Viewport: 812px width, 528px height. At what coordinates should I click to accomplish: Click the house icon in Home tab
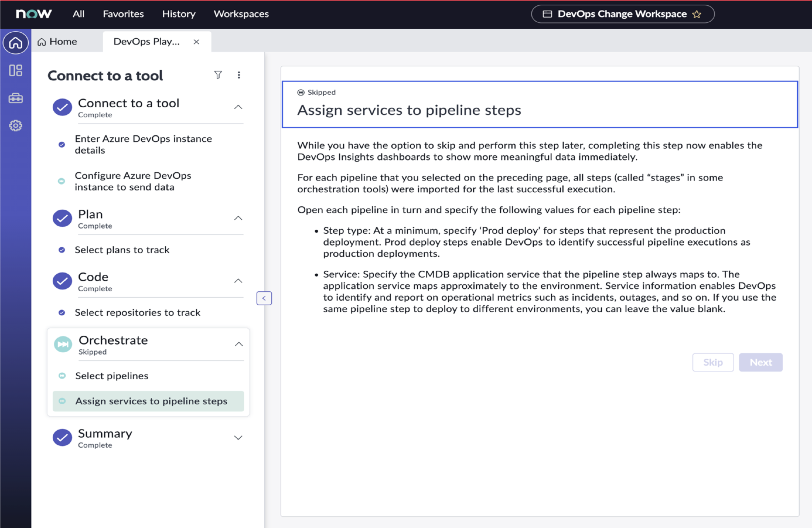coord(42,42)
